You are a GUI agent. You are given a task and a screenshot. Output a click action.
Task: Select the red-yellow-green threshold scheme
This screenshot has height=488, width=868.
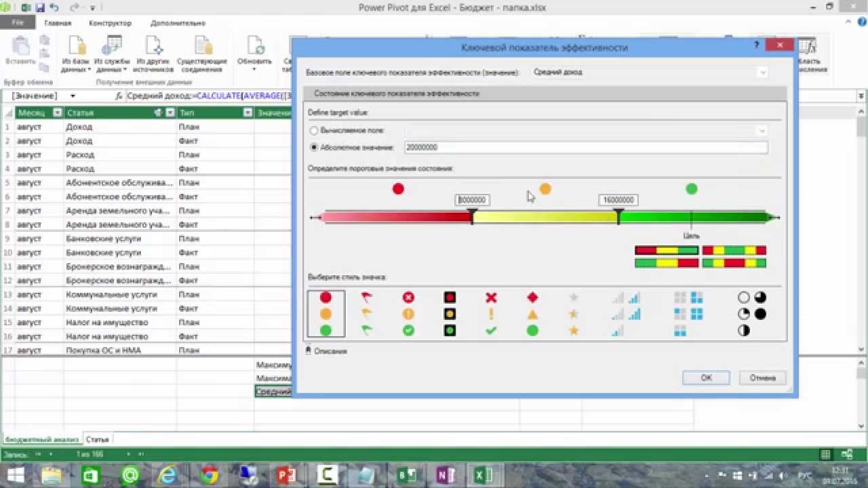pyautogui.click(x=666, y=251)
